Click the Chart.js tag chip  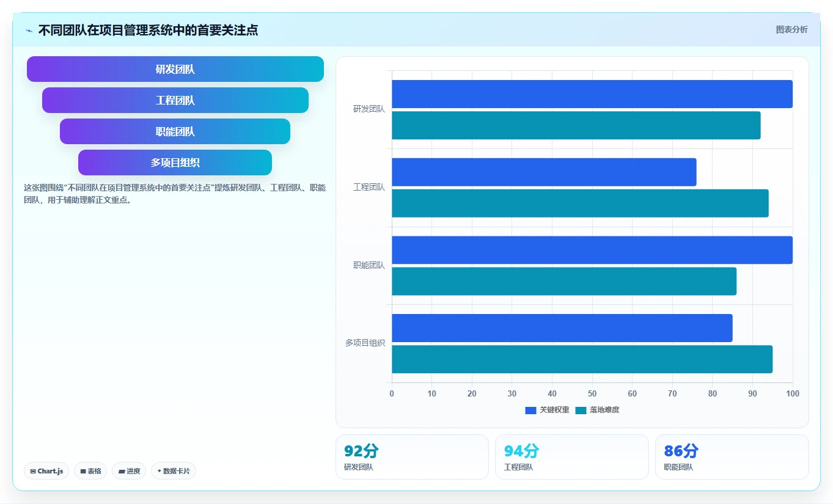(x=46, y=471)
